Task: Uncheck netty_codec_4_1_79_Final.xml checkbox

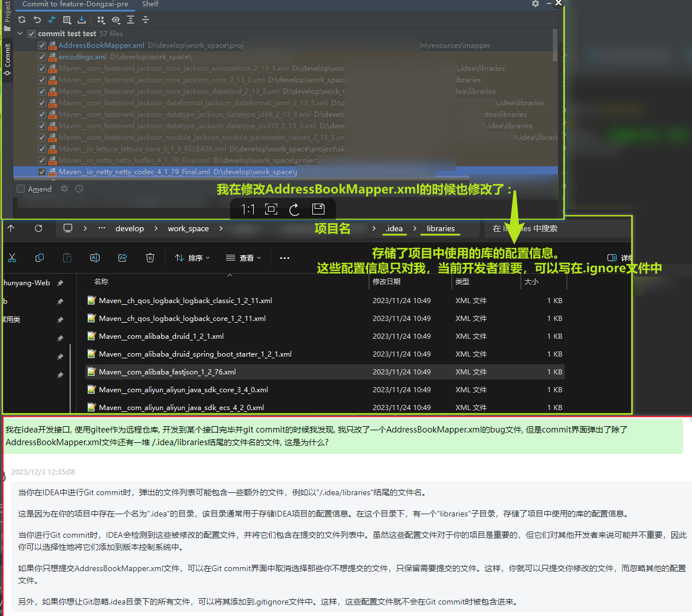Action: tap(42, 172)
